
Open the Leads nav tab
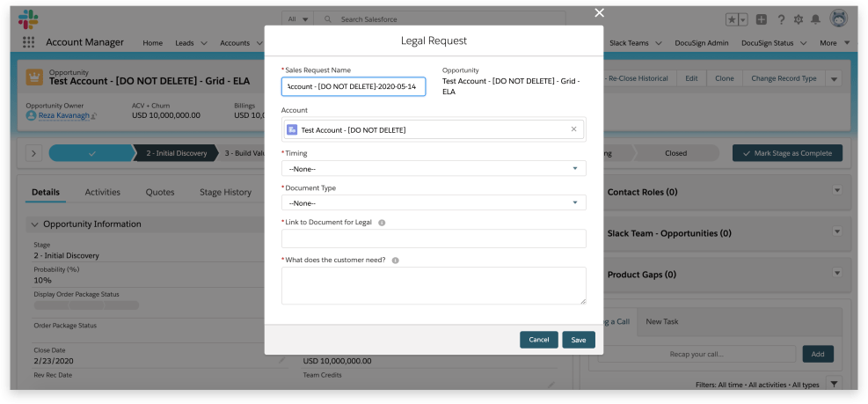pos(185,42)
